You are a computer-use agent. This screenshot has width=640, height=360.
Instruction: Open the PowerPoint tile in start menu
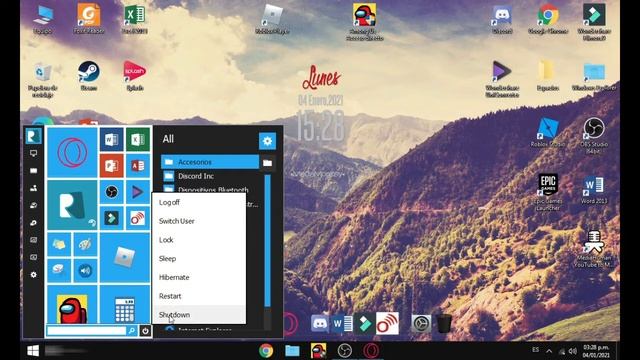tap(111, 166)
